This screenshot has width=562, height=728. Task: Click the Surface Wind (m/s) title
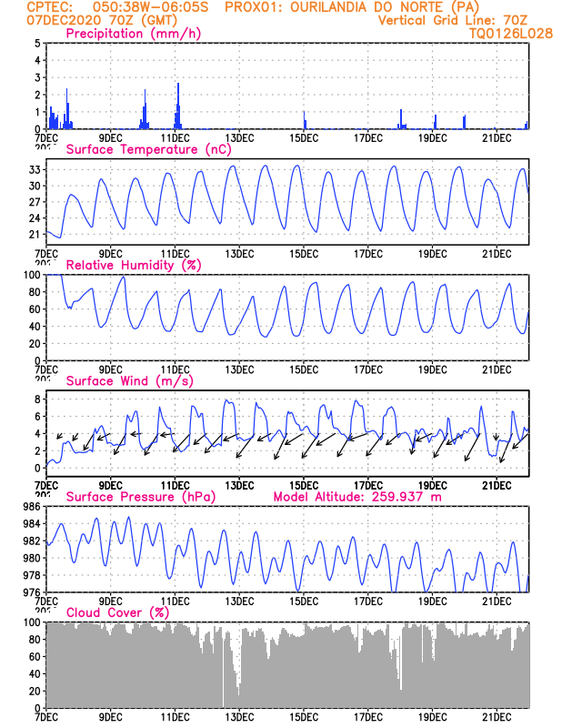129,381
